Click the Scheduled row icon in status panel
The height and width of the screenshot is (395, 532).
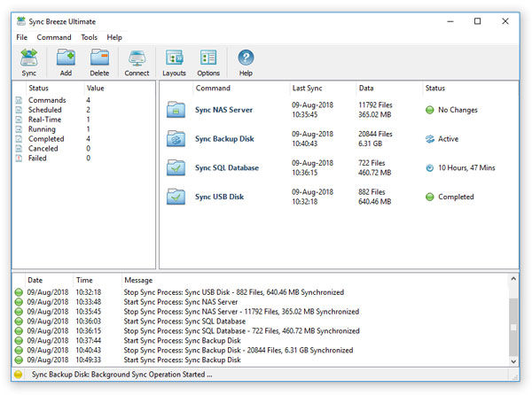[x=19, y=110]
